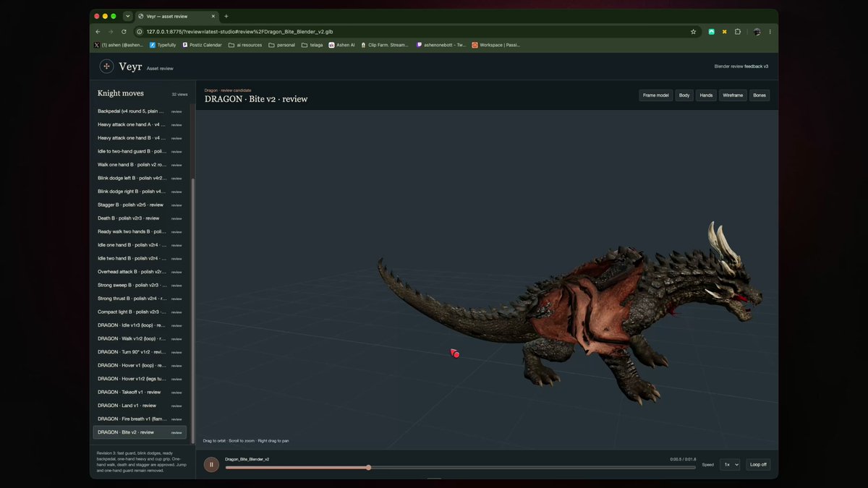Image resolution: width=868 pixels, height=488 pixels.
Task: Reload the asset review page
Action: click(x=124, y=32)
